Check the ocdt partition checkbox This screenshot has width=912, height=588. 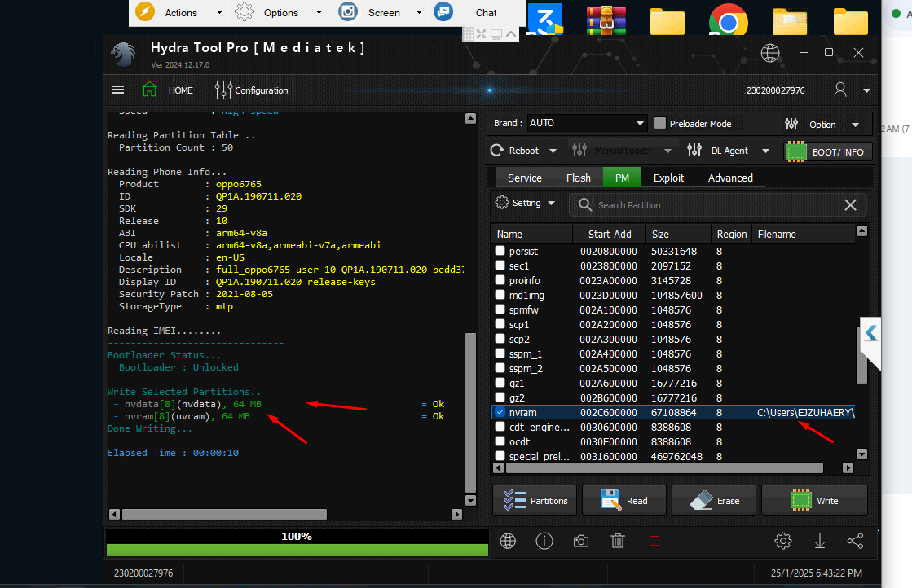(500, 441)
